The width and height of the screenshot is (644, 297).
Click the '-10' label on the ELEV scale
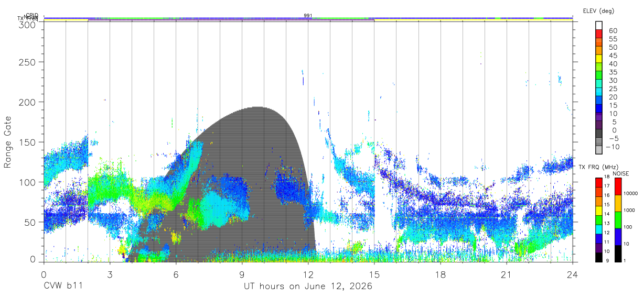613,147
